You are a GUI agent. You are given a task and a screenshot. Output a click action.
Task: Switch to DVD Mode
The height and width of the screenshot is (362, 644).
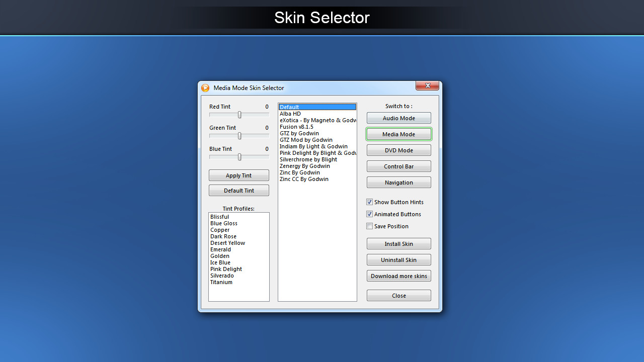[398, 150]
